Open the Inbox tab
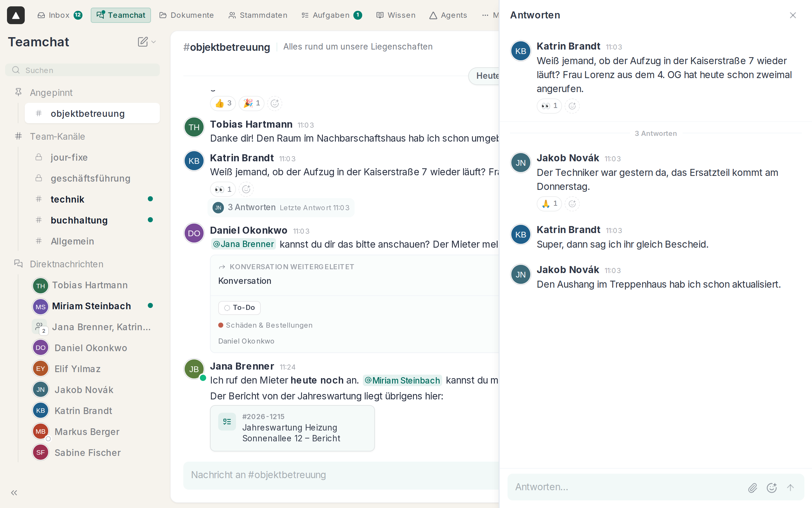Screen dimensions: 812x508 click(60, 15)
